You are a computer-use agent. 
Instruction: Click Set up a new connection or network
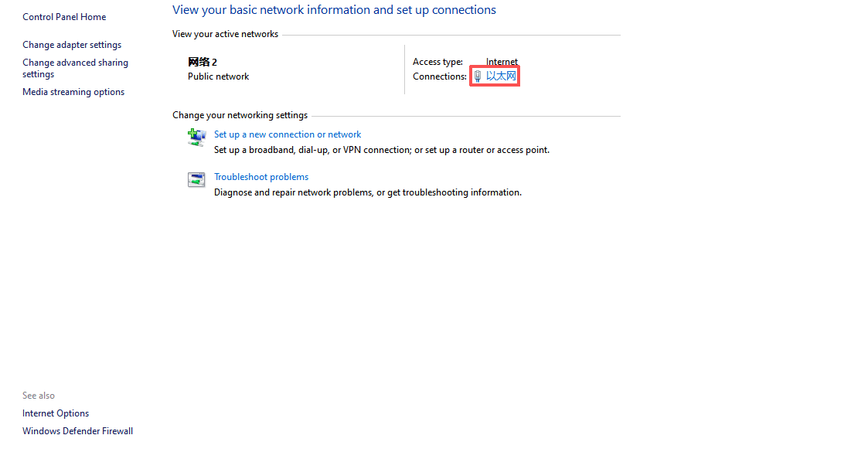tap(288, 134)
